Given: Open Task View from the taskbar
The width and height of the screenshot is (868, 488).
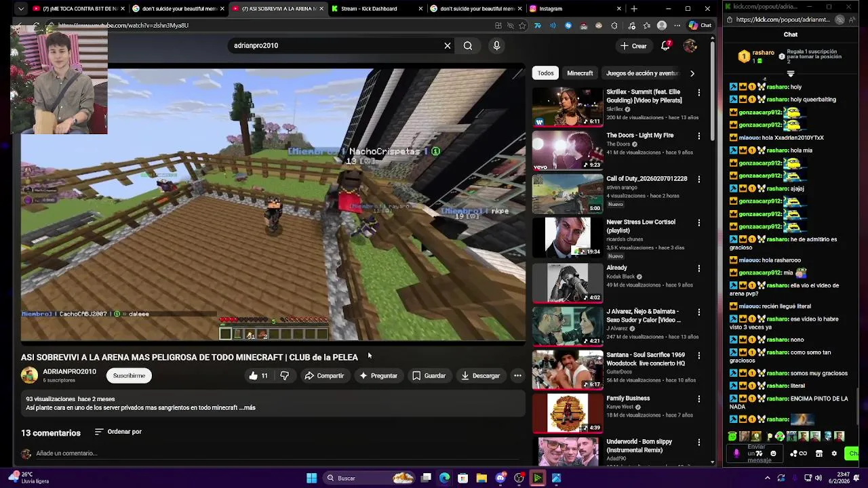Looking at the screenshot, I should (x=426, y=478).
